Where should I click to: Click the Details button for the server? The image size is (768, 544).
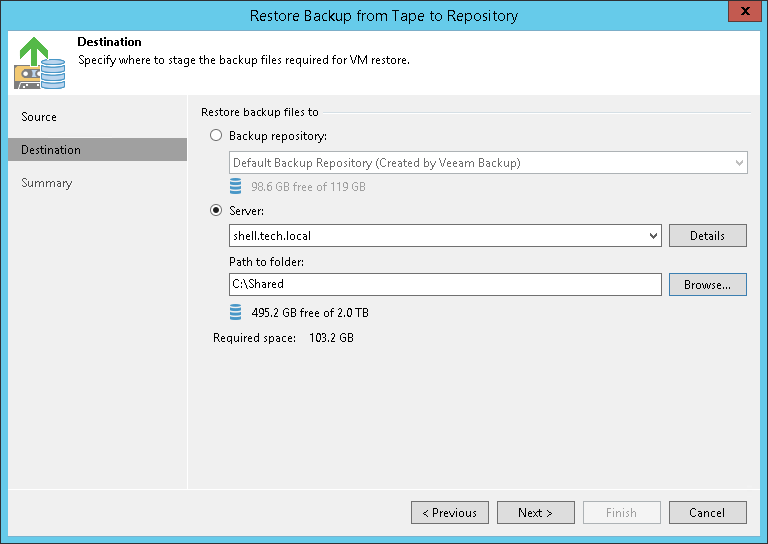707,236
